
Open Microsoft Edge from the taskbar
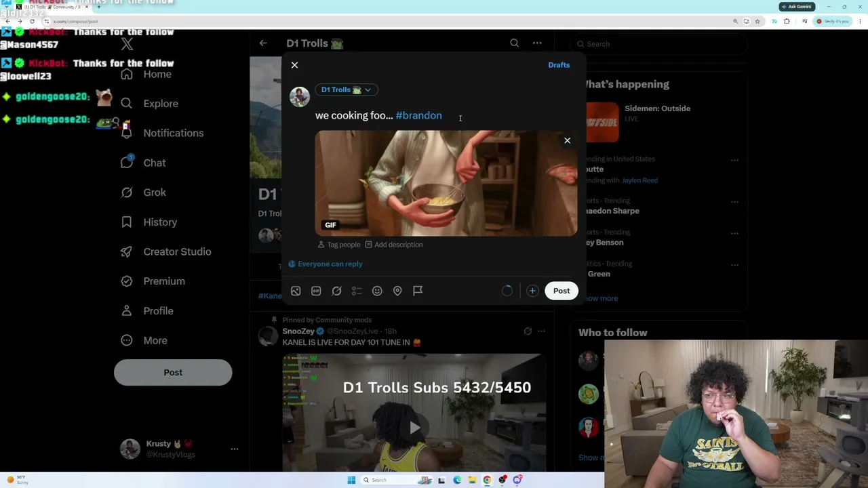tap(457, 480)
